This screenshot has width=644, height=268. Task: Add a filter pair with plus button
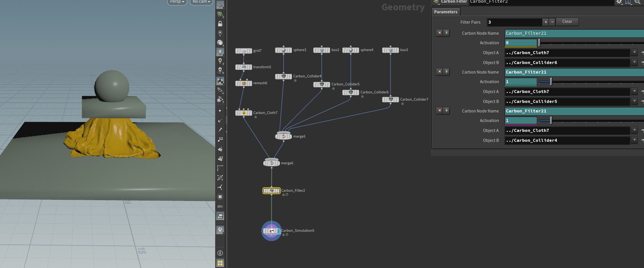pos(546,22)
